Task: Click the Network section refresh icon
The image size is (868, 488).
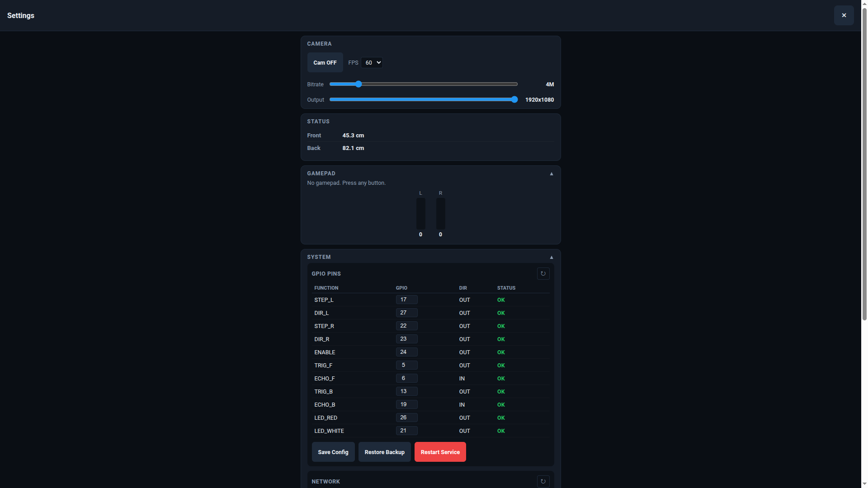Action: [x=543, y=481]
